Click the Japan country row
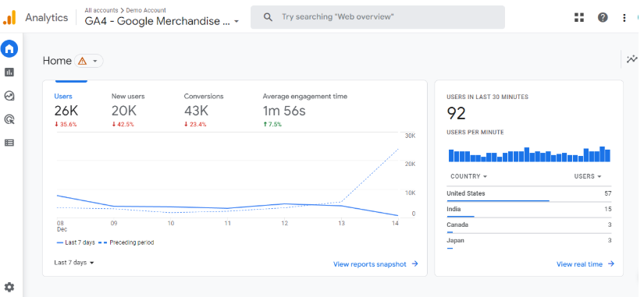Screen dimensions: 644x297 pos(529,241)
